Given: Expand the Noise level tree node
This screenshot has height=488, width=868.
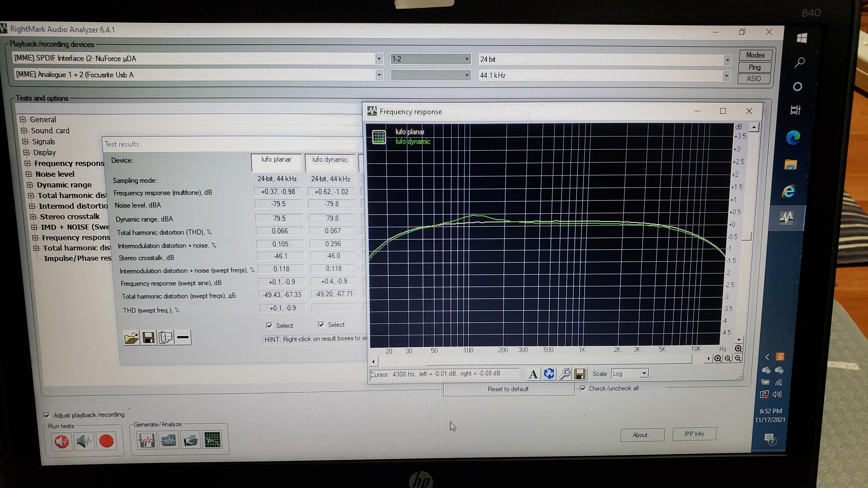Looking at the screenshot, I should pos(29,174).
